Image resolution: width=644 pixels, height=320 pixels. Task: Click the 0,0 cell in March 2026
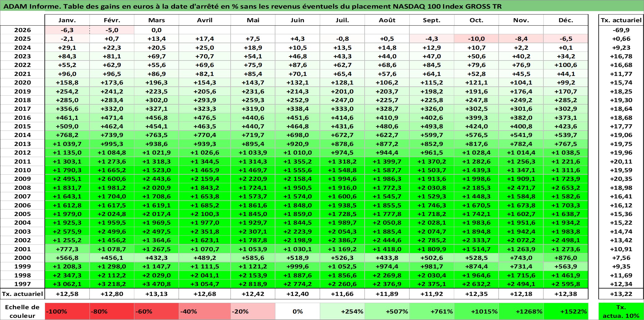click(157, 30)
